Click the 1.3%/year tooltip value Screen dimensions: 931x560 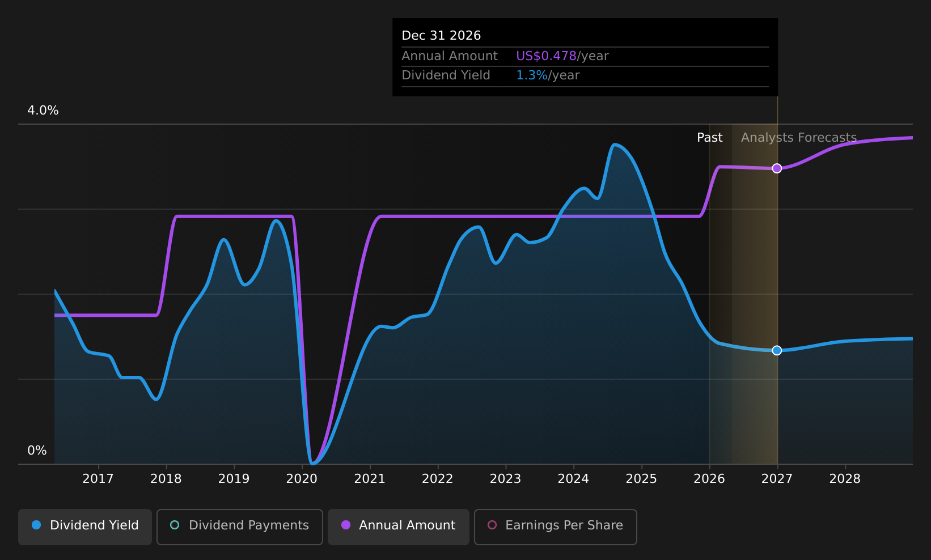548,75
